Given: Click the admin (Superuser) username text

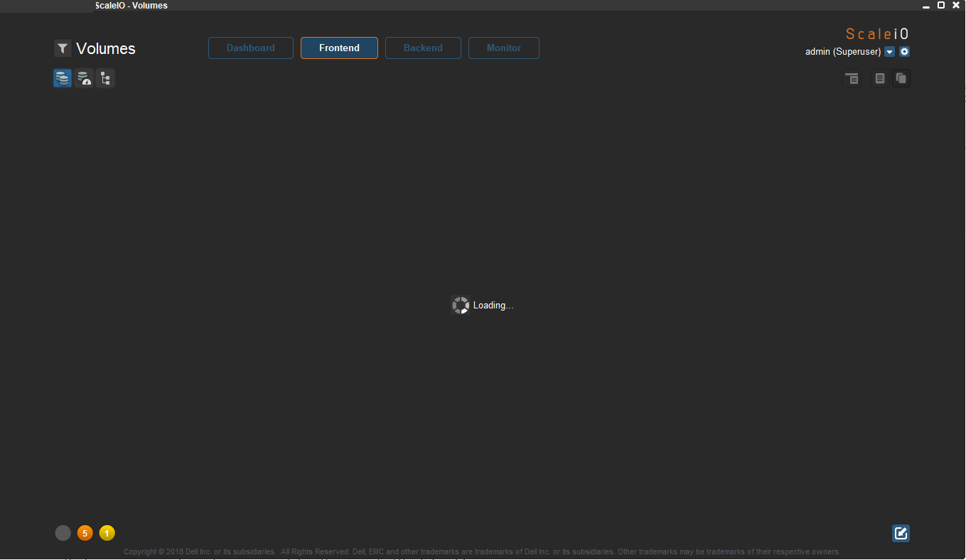Looking at the screenshot, I should (x=842, y=51).
